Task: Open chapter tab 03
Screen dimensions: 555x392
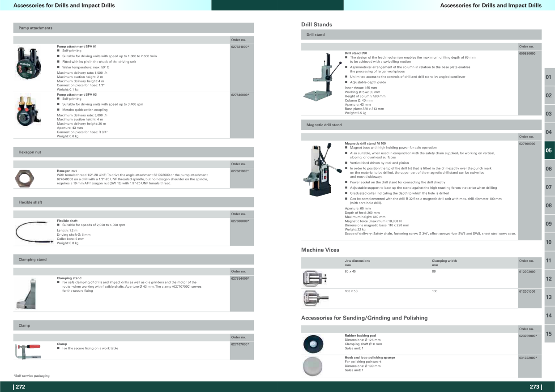Action: pos(549,114)
